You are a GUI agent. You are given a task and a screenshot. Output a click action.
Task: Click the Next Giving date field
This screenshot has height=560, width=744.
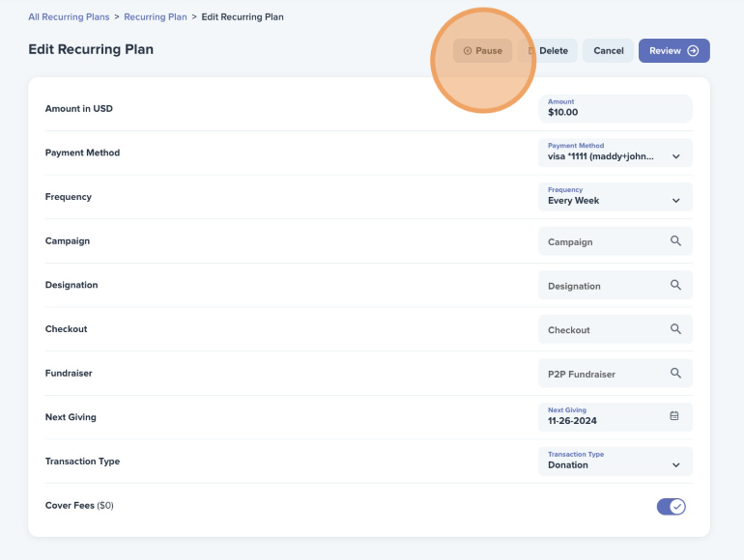[x=615, y=417]
